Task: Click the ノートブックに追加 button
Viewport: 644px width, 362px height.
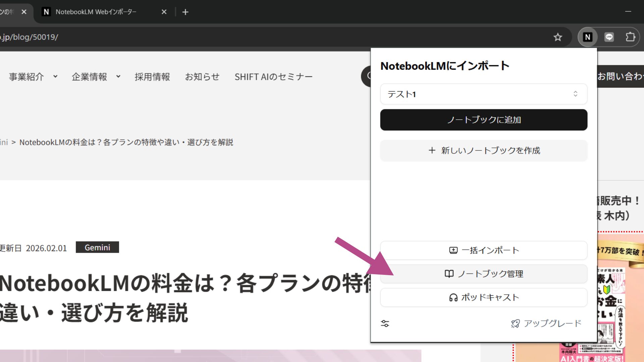Action: pyautogui.click(x=483, y=120)
